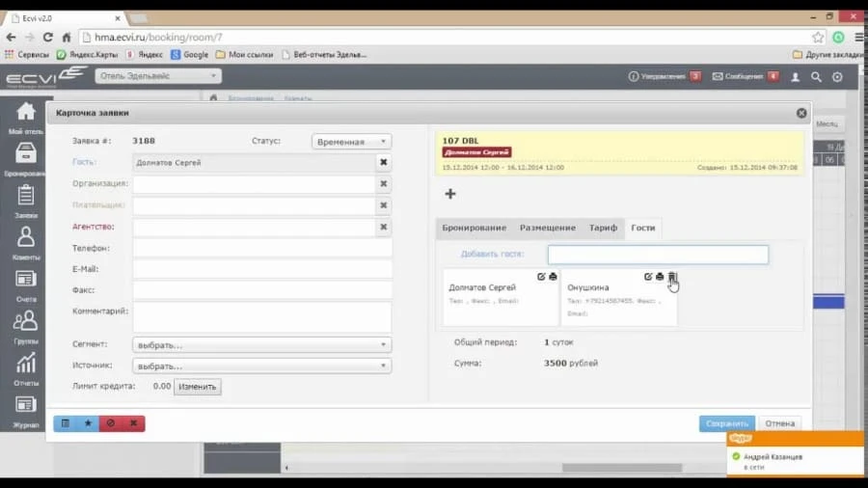Click the plus icon to add room

tap(449, 194)
